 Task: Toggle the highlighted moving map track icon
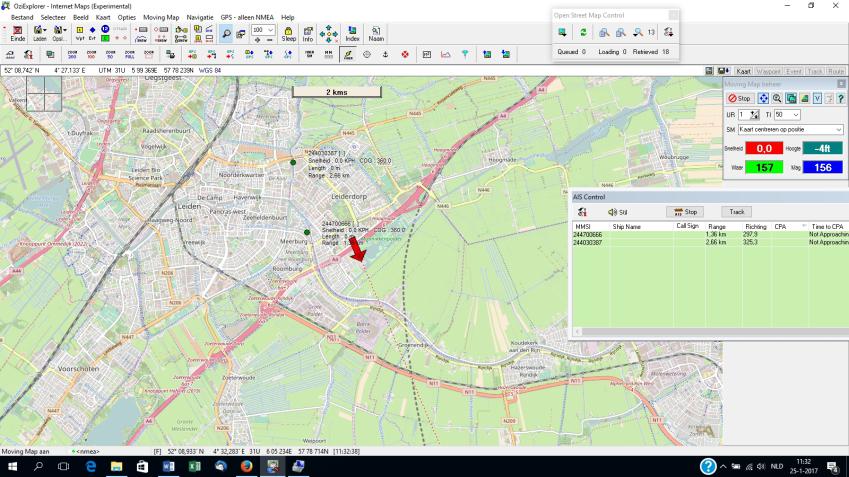click(348, 54)
